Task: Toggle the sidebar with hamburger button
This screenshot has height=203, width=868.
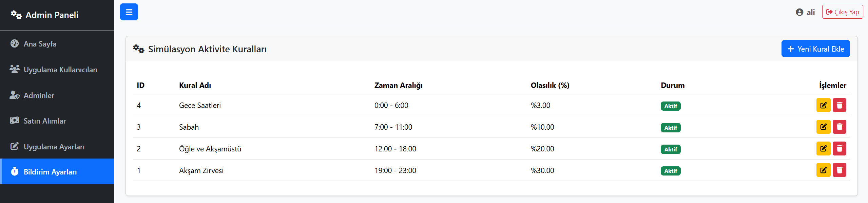Action: coord(129,12)
